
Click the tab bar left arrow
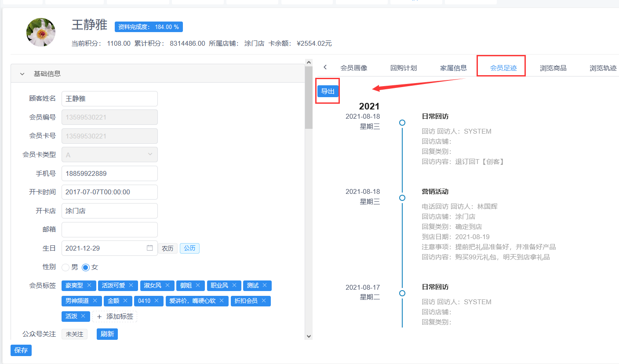pyautogui.click(x=325, y=67)
